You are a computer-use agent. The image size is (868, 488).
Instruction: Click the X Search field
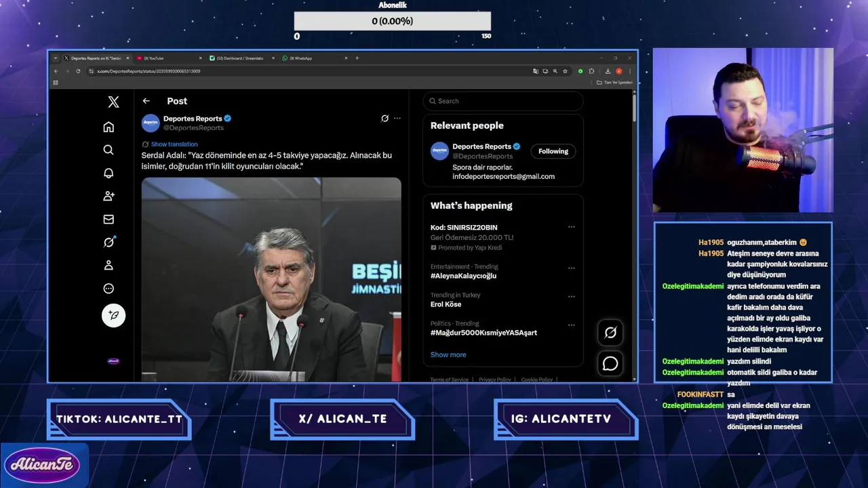[503, 101]
